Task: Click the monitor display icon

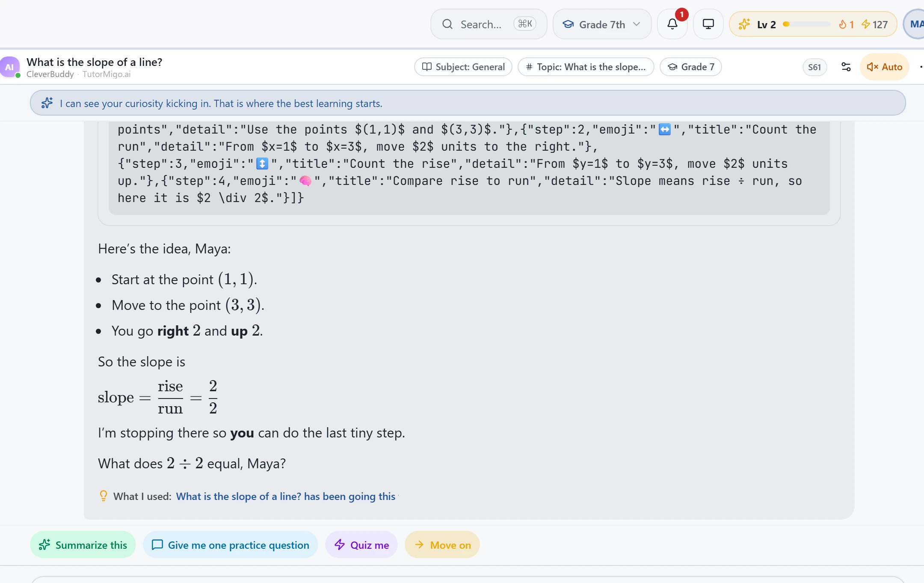Action: point(708,24)
